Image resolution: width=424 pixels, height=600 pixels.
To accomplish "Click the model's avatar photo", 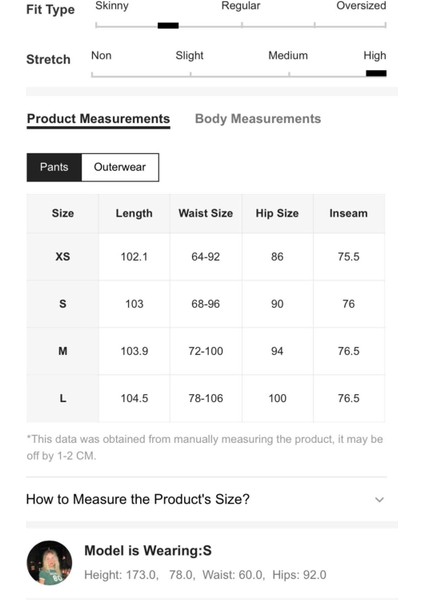I will pos(49,562).
